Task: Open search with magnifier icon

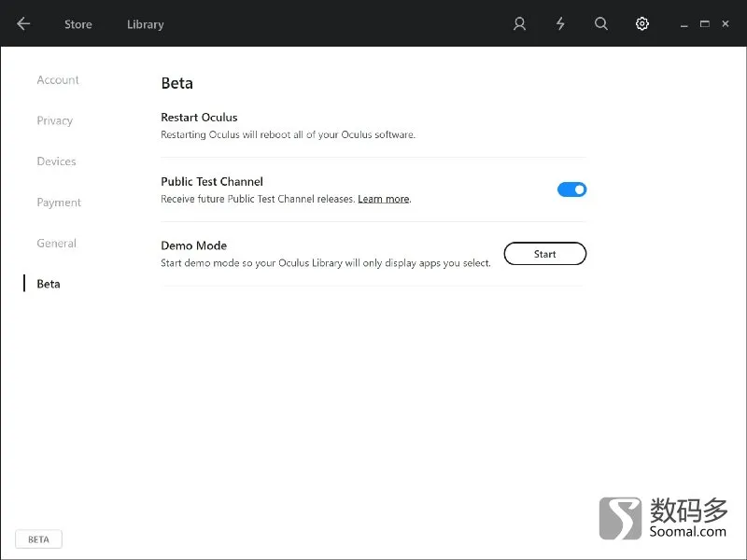Action: point(601,24)
